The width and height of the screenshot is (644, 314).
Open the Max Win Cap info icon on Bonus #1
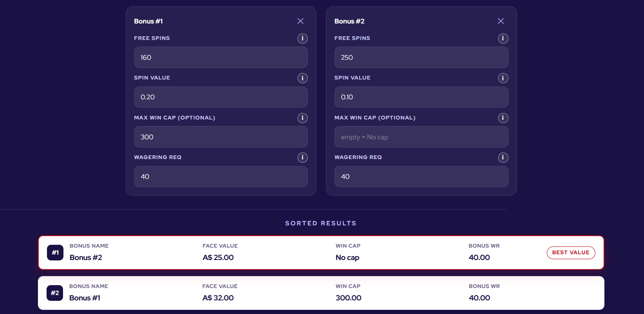(x=302, y=118)
